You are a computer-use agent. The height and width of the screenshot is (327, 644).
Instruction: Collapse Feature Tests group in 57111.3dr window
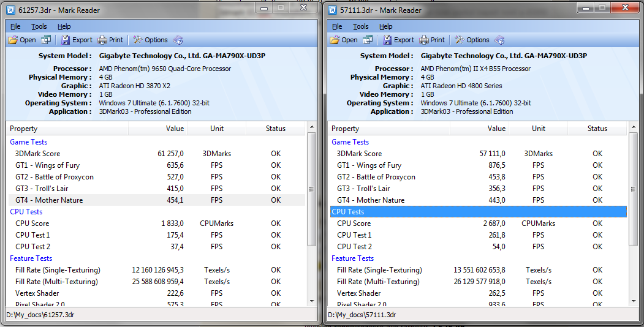click(352, 258)
